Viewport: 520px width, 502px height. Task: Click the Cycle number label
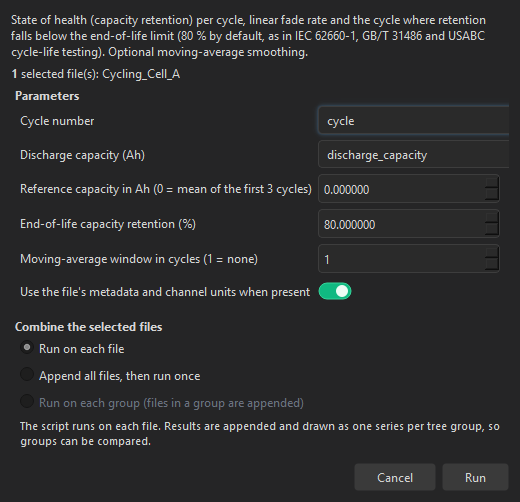pyautogui.click(x=57, y=121)
